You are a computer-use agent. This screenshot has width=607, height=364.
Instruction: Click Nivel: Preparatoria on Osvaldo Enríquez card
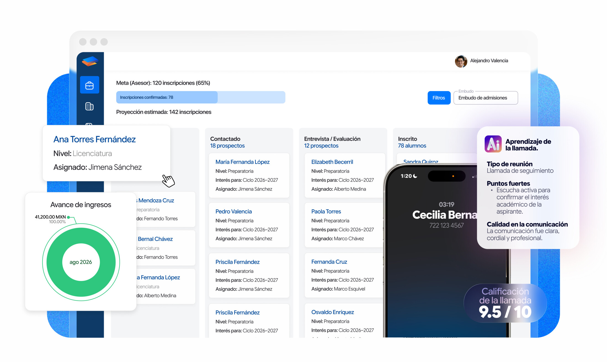tap(330, 321)
